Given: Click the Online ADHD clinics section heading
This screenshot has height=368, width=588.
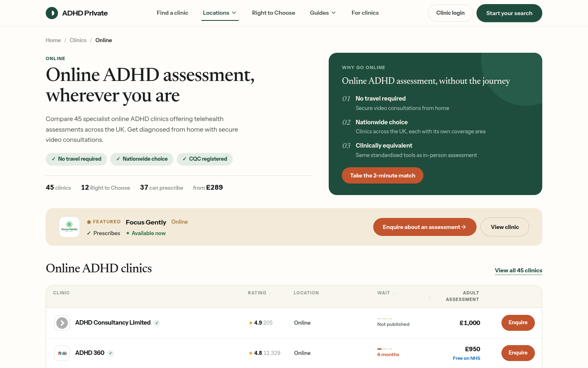Looking at the screenshot, I should [99, 268].
